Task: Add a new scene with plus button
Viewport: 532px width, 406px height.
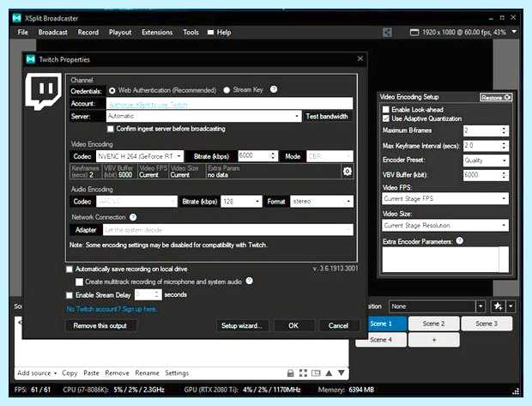Action: (434, 340)
